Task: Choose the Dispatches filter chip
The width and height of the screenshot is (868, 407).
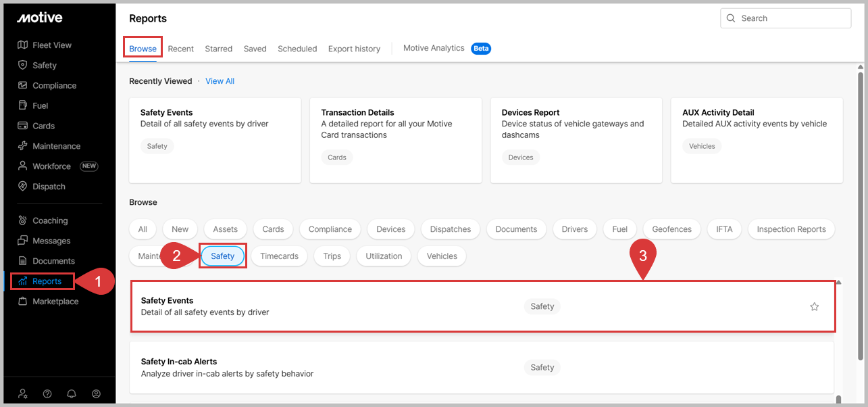Action: (451, 229)
